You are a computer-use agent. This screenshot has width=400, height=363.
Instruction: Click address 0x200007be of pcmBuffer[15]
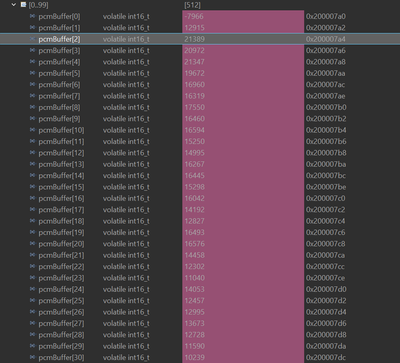(x=326, y=187)
